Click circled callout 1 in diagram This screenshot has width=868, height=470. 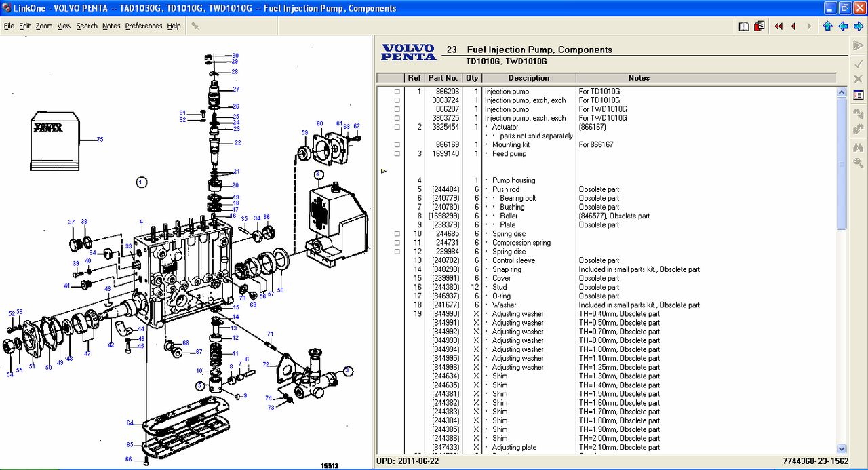pyautogui.click(x=141, y=182)
